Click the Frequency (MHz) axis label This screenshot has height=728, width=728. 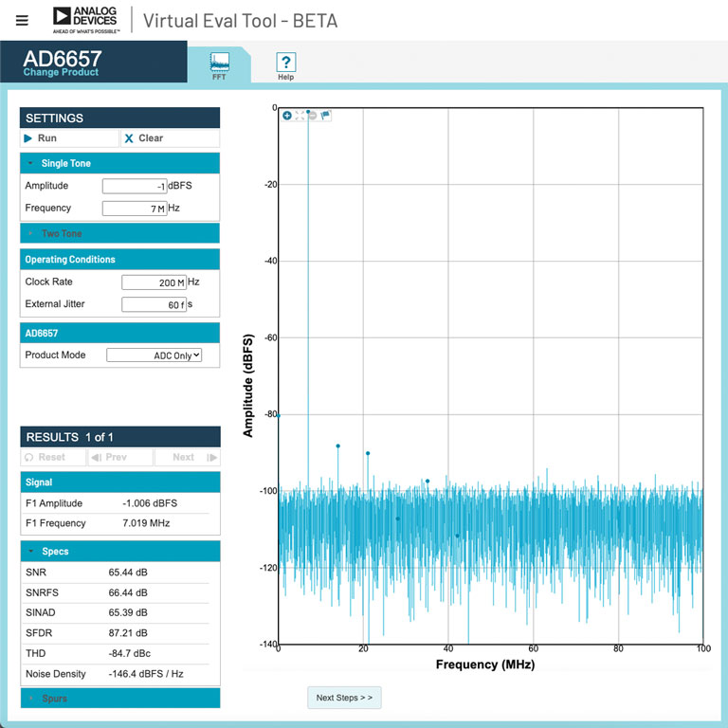[485, 664]
